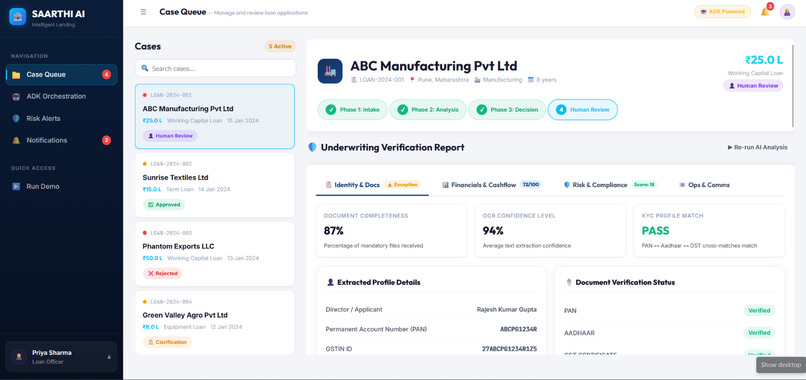Click the Score: 18 badge
806x380 pixels.
click(644, 184)
